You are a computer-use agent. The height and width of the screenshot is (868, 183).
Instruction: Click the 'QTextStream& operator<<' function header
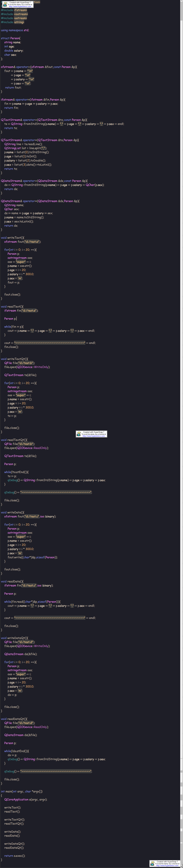pyautogui.click(x=44, y=120)
